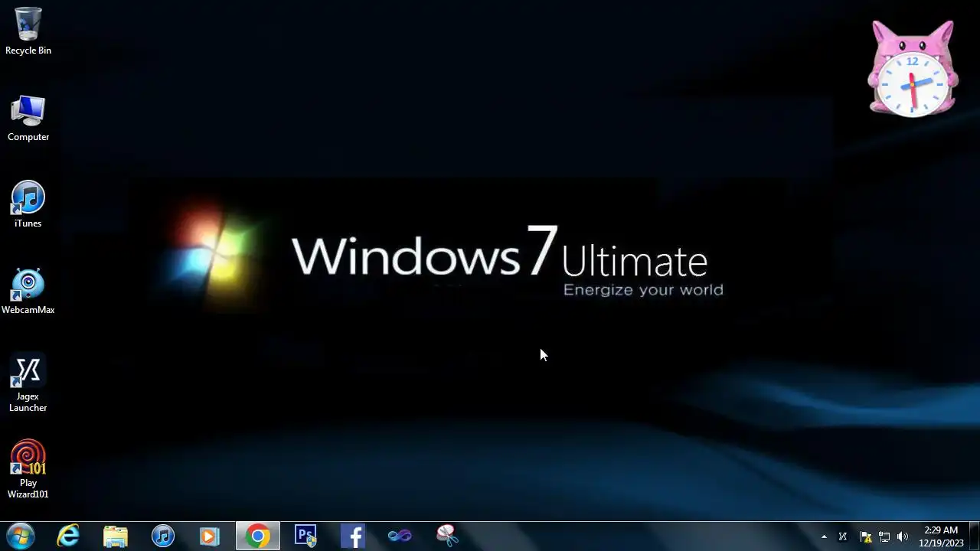Select the Jagex Launcher desktop shortcut
This screenshot has width=980, height=551.
pos(28,383)
